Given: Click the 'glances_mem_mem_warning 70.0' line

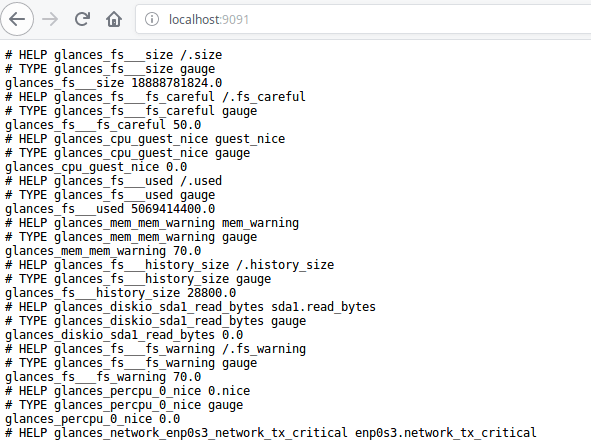Looking at the screenshot, I should coord(103,251).
